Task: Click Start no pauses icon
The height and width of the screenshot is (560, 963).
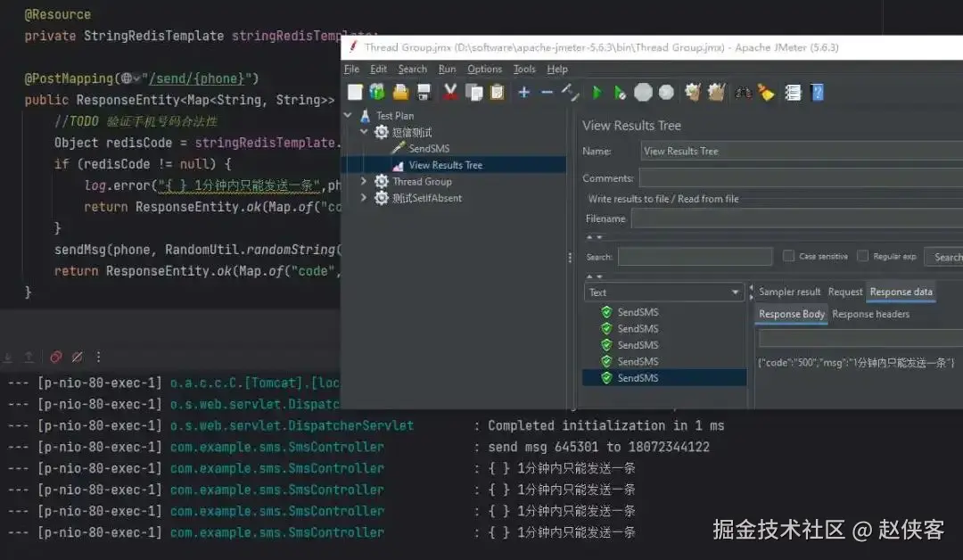Action: 620,93
